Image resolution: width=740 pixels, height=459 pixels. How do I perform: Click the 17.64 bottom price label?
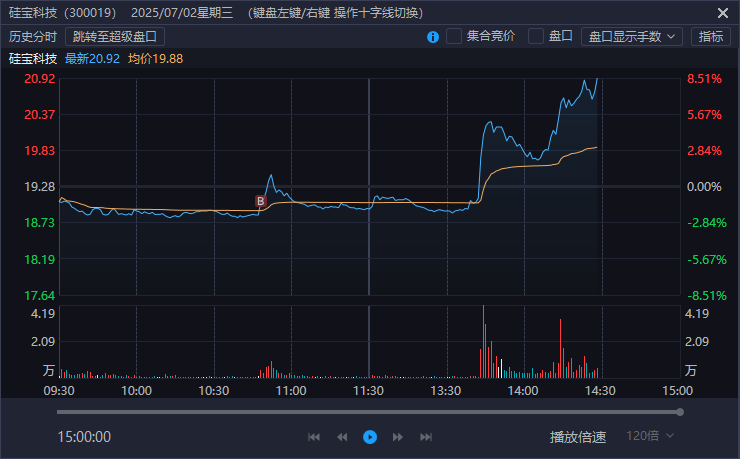point(40,296)
